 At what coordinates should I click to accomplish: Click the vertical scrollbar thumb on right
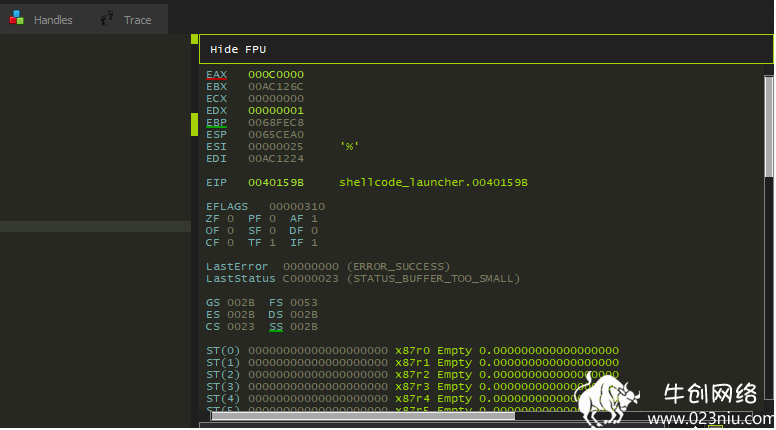click(x=769, y=127)
